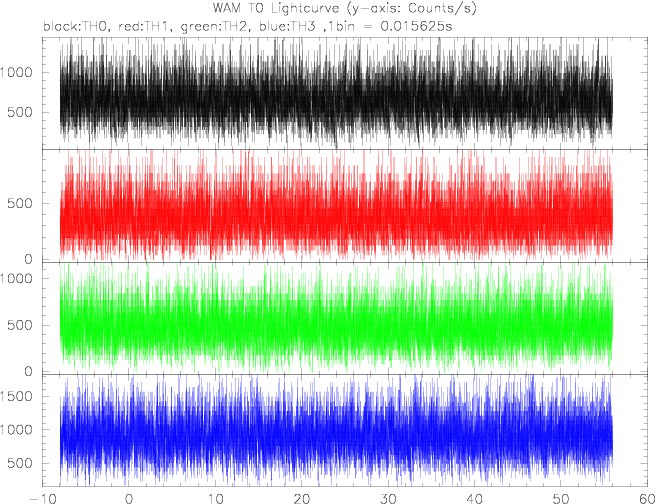This screenshot has width=656, height=504.
Task: Click x-axis tick label '30'
Action: (388, 498)
